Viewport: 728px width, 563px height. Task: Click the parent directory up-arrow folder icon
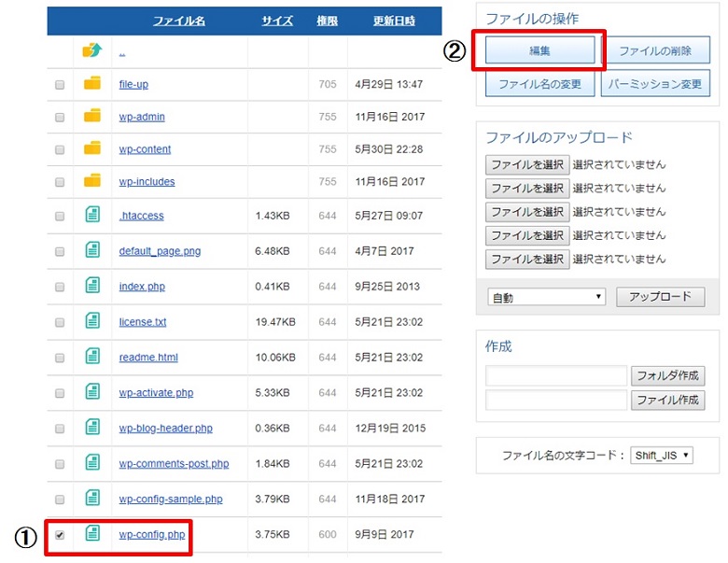[x=91, y=49]
